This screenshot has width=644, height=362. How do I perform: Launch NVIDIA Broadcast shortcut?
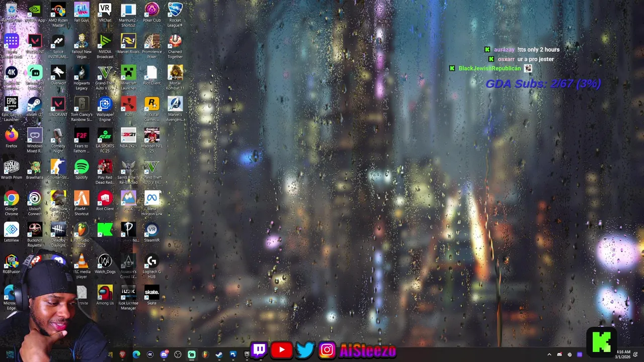(x=105, y=46)
